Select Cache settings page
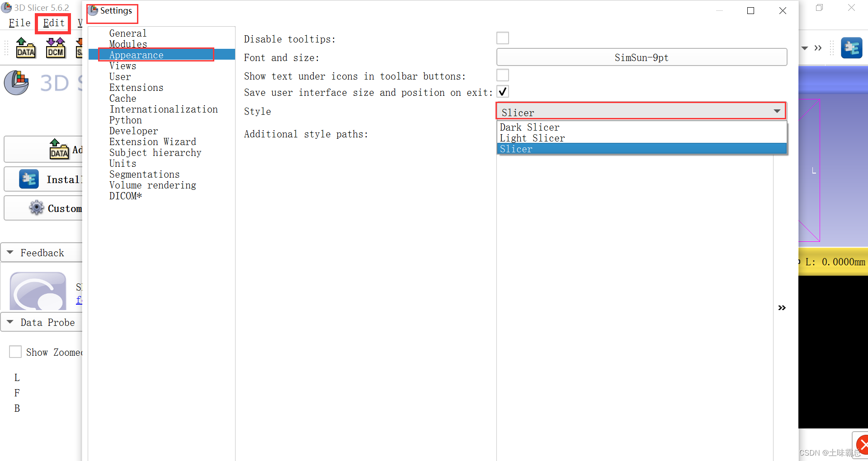This screenshot has height=461, width=868. tap(123, 98)
